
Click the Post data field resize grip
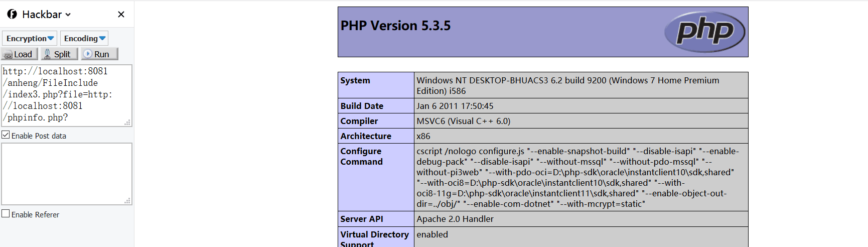[x=127, y=201]
